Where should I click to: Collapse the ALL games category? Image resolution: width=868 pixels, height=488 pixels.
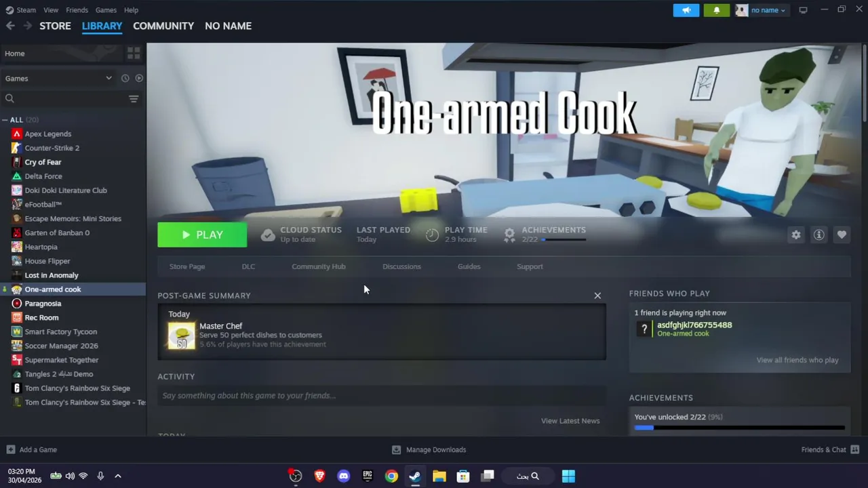tap(5, 120)
